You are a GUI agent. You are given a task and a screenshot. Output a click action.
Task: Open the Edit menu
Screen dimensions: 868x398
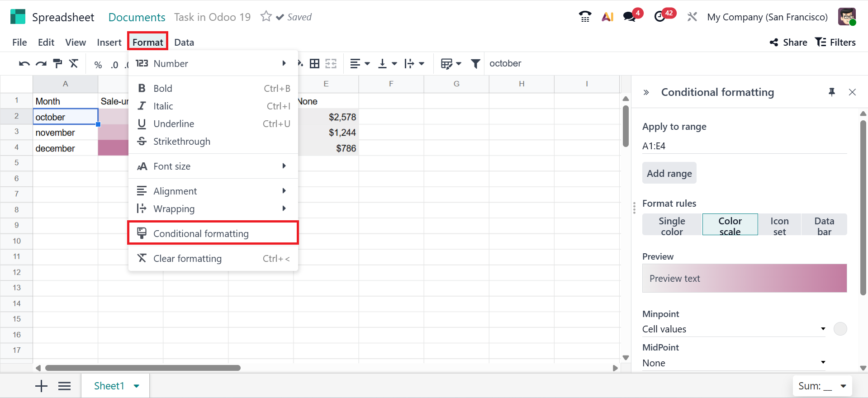tap(46, 42)
